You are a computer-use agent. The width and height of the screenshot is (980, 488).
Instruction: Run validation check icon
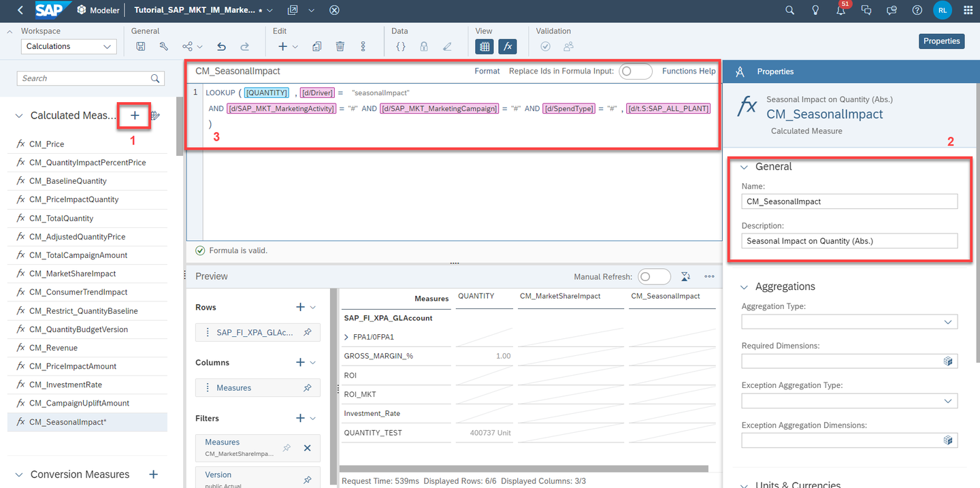[x=545, y=46]
